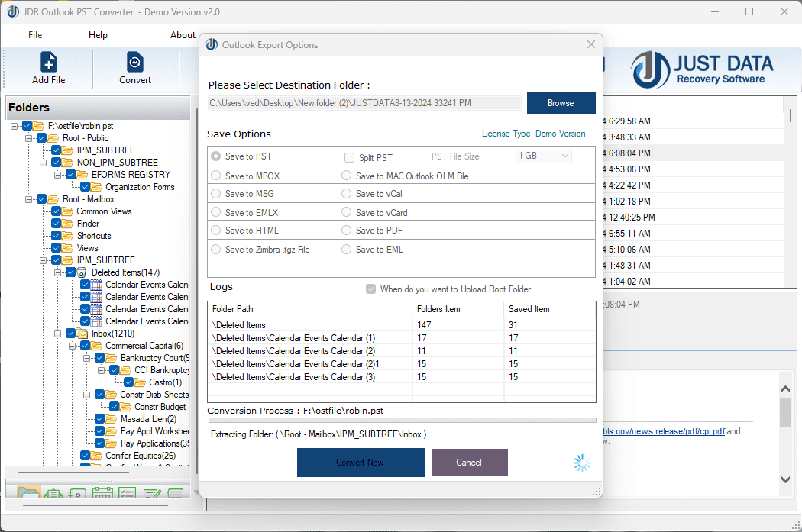This screenshot has width=802, height=532.
Task: Open the Notes view icon
Action: 152,493
